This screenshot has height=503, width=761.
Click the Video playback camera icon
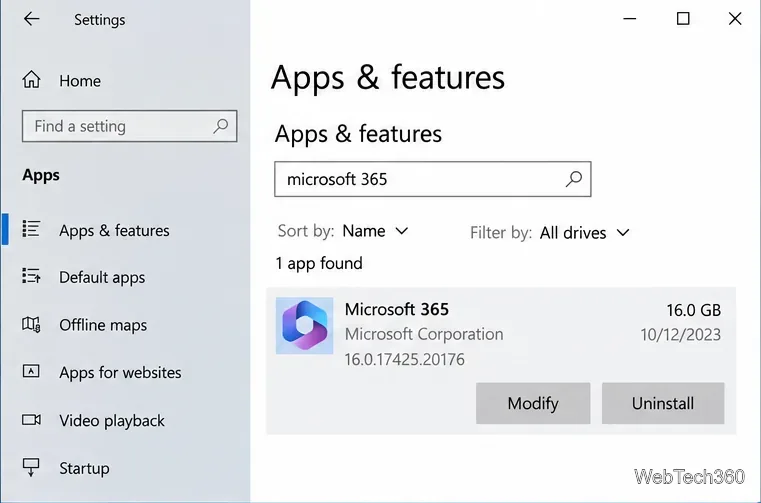pyautogui.click(x=31, y=419)
